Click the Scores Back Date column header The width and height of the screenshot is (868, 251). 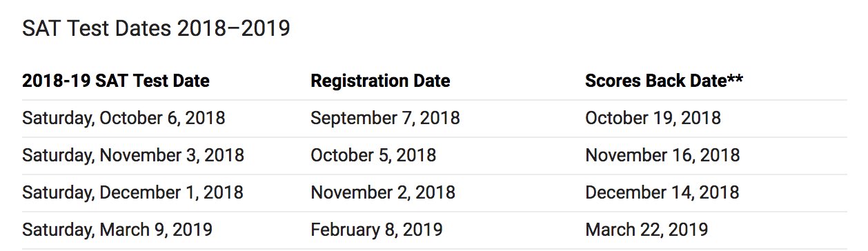(x=664, y=81)
